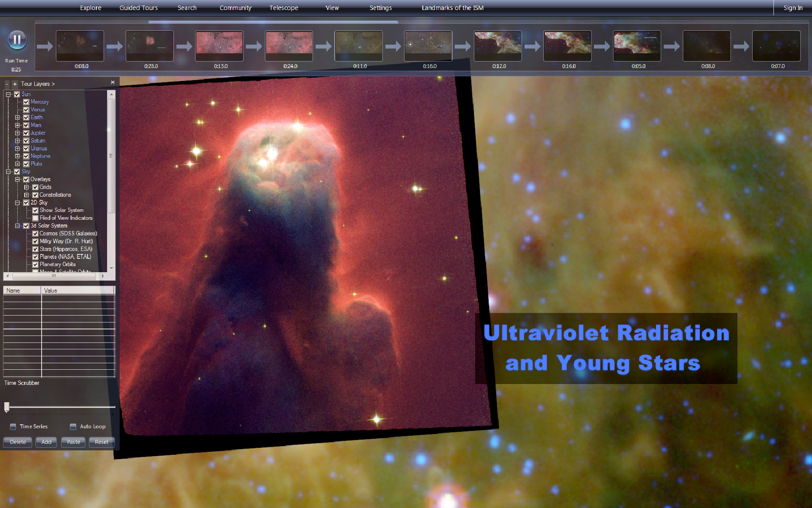Viewport: 812px width, 508px height.
Task: Open the Settings menu
Action: pos(381,8)
